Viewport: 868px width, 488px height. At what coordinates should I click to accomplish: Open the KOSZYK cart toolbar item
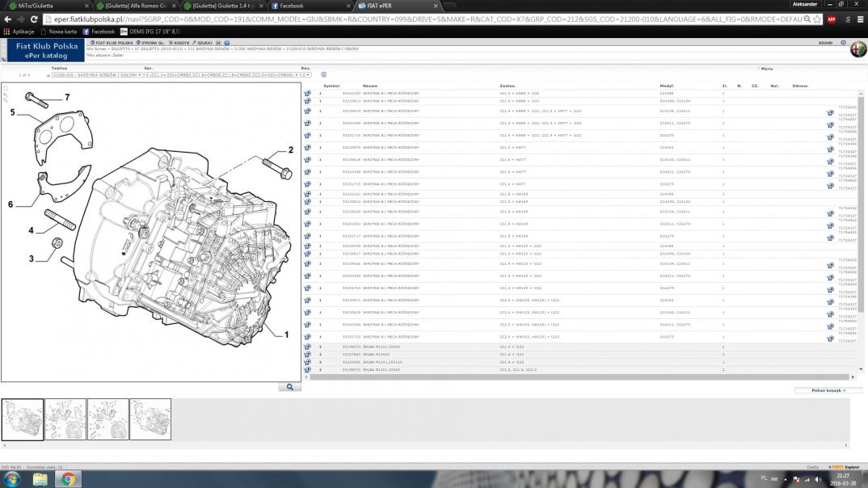point(179,43)
